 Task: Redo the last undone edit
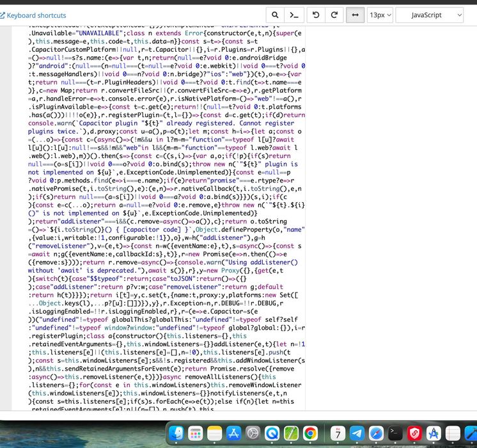click(334, 15)
